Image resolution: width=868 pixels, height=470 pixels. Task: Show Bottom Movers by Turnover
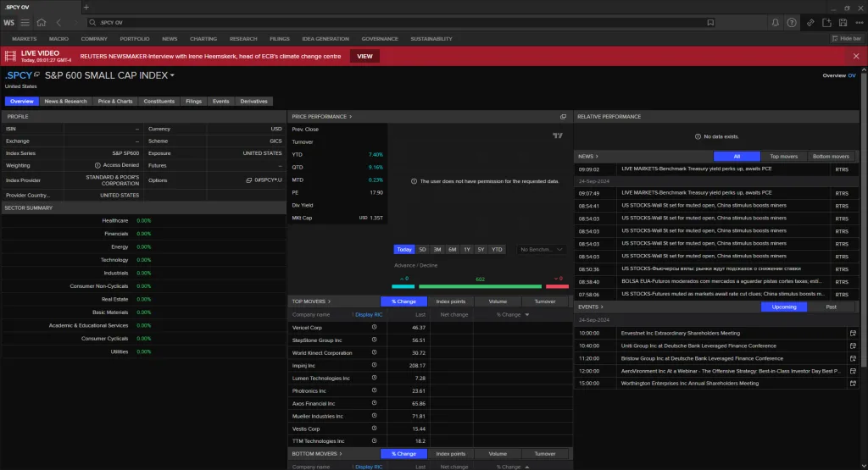point(545,453)
